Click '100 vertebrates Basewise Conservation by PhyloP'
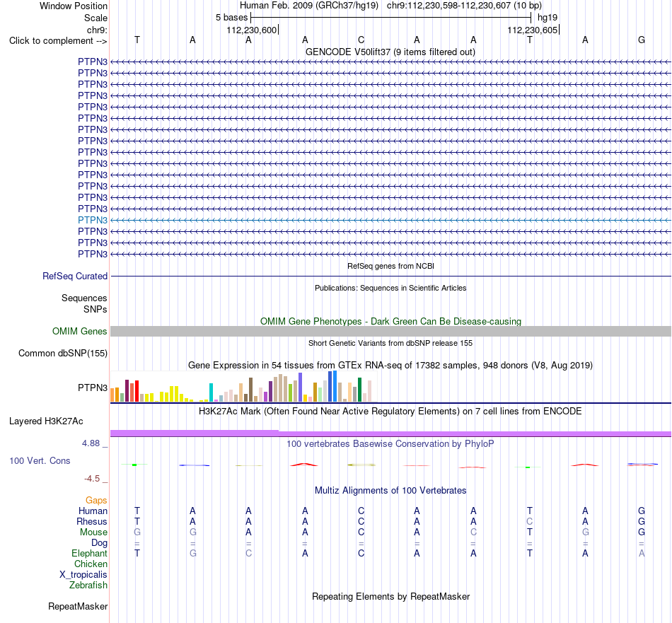The width and height of the screenshot is (672, 623). (x=390, y=444)
